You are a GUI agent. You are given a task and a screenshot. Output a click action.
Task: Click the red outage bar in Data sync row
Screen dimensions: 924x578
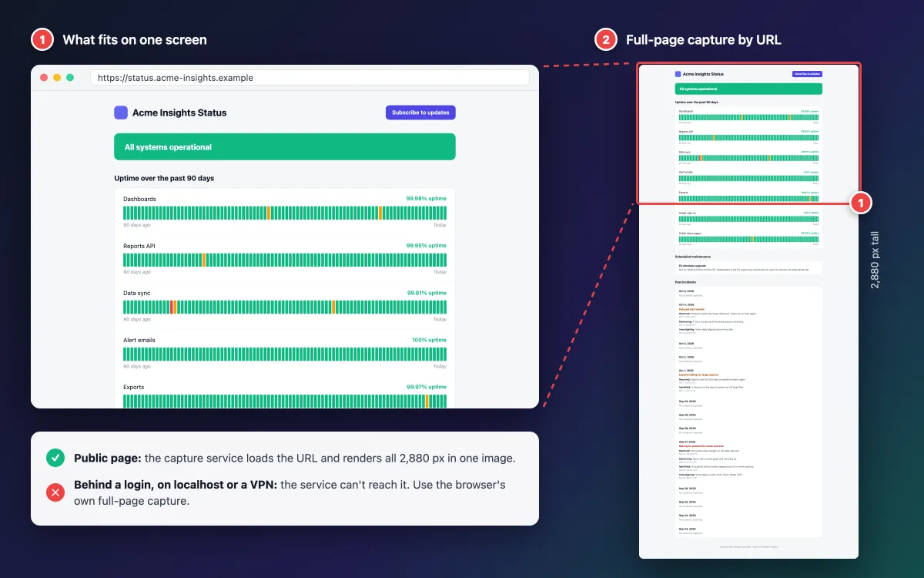point(172,307)
